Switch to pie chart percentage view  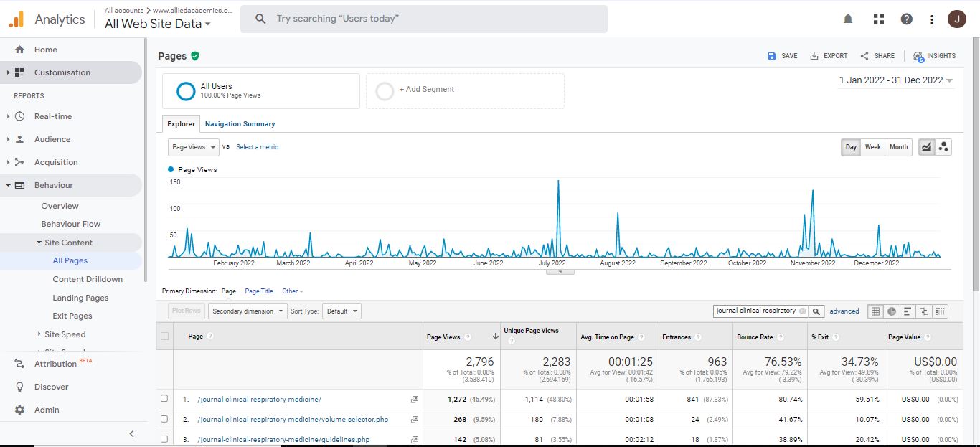point(892,311)
